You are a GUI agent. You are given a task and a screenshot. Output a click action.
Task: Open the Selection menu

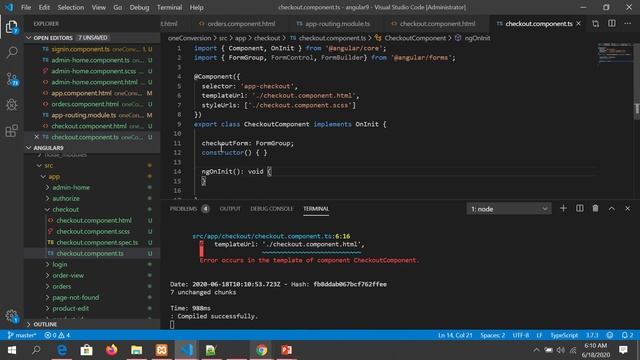70,7
